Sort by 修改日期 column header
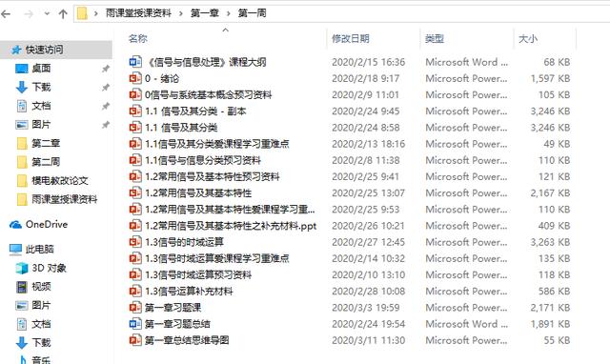 (351, 38)
